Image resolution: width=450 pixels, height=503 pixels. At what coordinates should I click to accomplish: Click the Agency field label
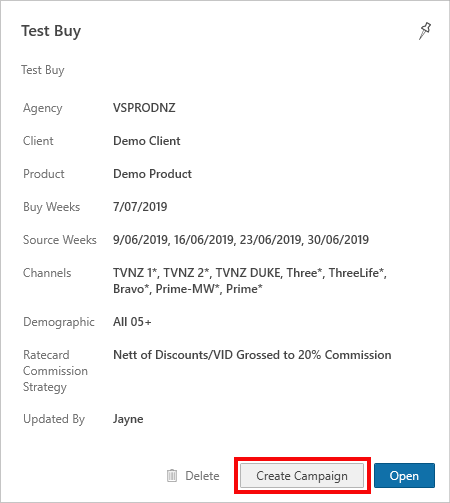[43, 108]
